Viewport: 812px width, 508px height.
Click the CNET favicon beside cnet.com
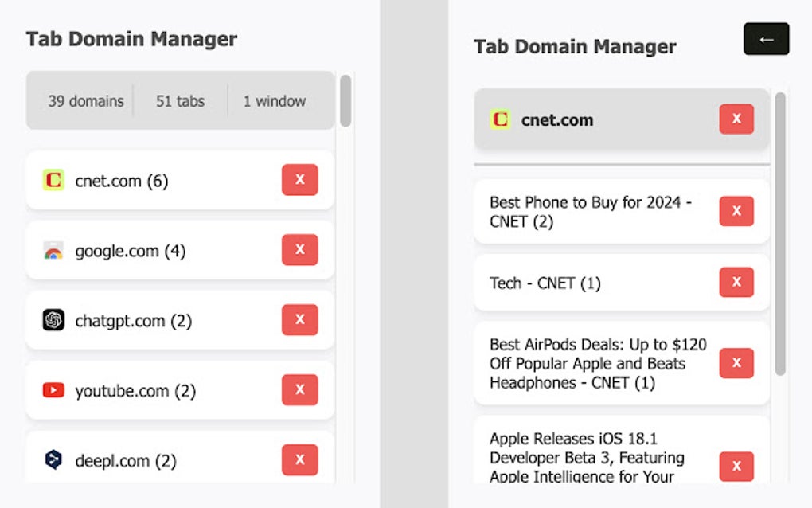click(x=53, y=180)
